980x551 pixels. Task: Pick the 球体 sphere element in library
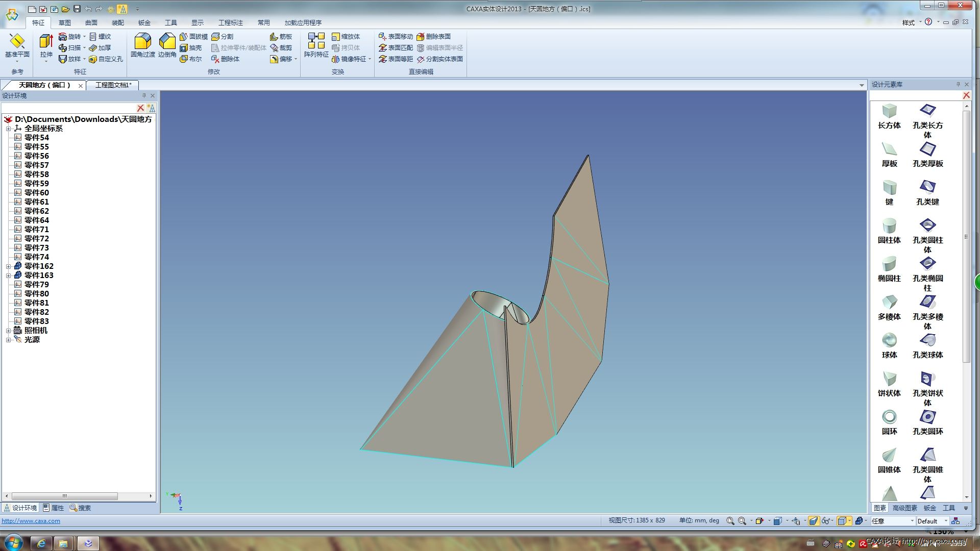(889, 345)
